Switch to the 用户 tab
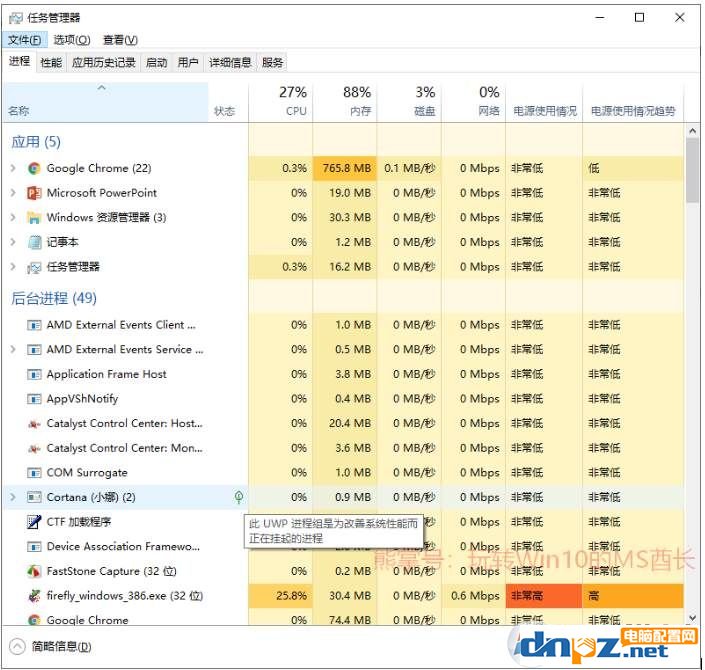705x670 pixels. click(x=187, y=63)
